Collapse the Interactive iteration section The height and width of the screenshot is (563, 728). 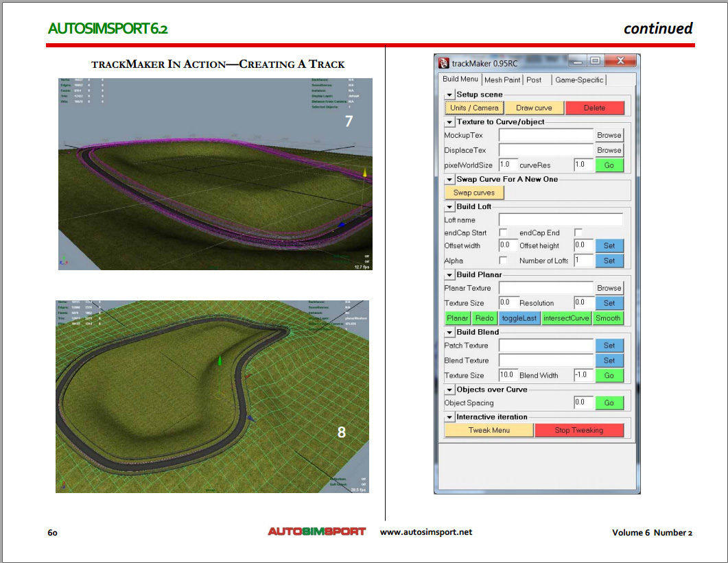(449, 417)
